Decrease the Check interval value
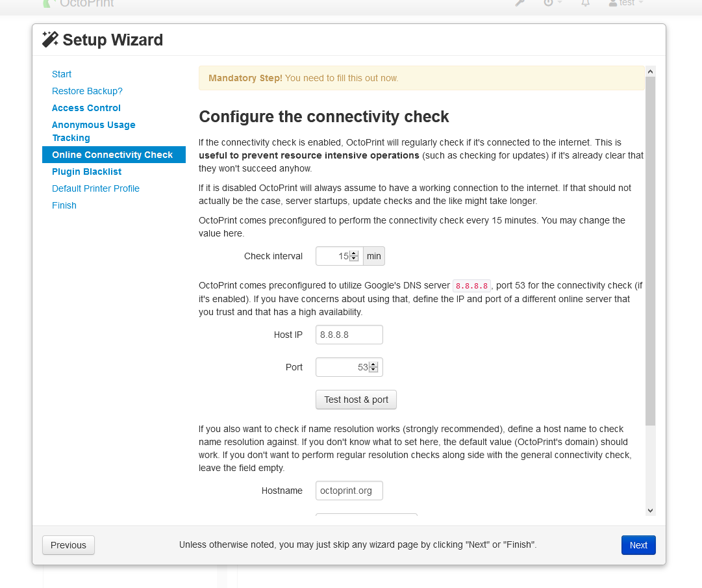Viewport: 702px width, 588px height. pyautogui.click(x=354, y=259)
